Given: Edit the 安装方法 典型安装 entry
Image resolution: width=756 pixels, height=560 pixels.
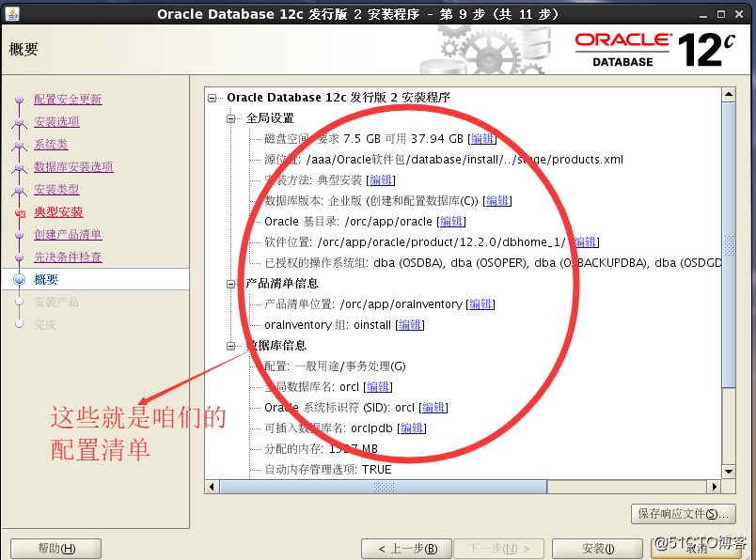Looking at the screenshot, I should click(x=381, y=180).
